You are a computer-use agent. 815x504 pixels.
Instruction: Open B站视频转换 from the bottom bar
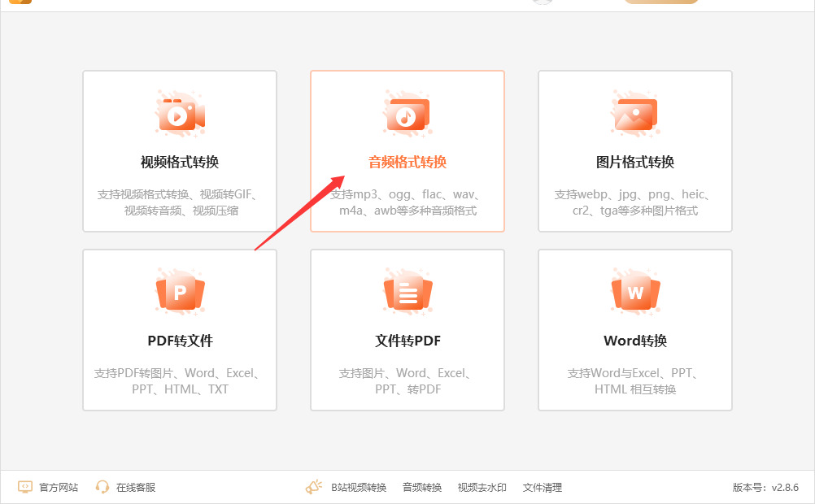click(x=359, y=488)
